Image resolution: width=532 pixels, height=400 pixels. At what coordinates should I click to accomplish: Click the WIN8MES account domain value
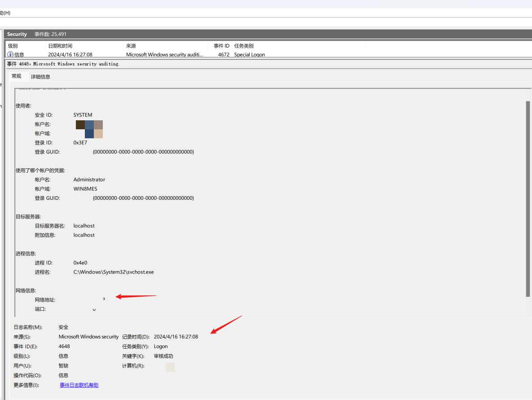point(85,189)
